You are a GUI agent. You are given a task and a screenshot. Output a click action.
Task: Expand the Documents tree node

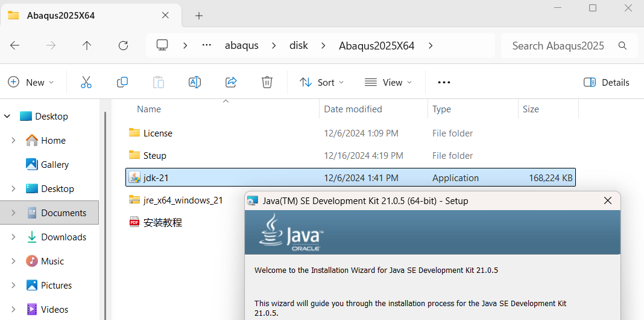[13, 213]
